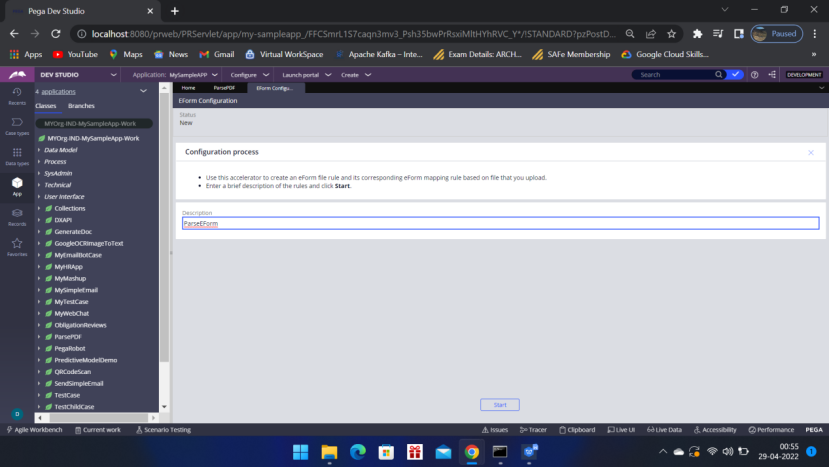Expand the ParsePDF class node
This screenshot has height=467, width=830.
[x=39, y=337]
